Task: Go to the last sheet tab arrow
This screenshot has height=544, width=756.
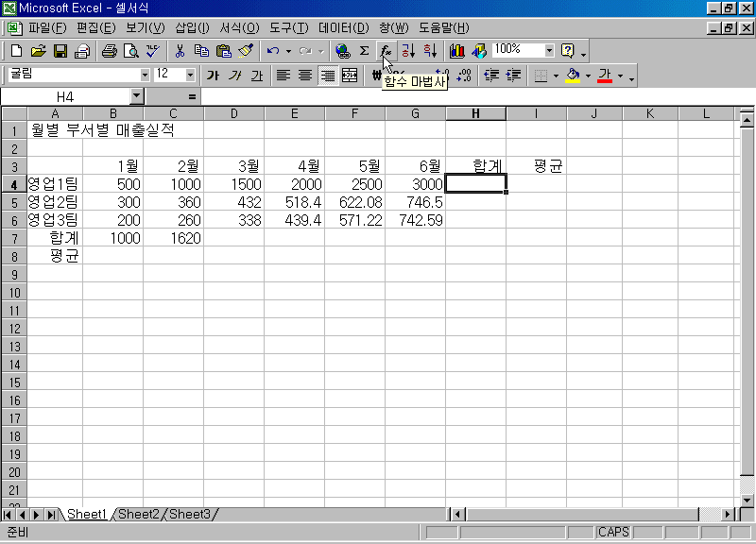Action: click(51, 515)
